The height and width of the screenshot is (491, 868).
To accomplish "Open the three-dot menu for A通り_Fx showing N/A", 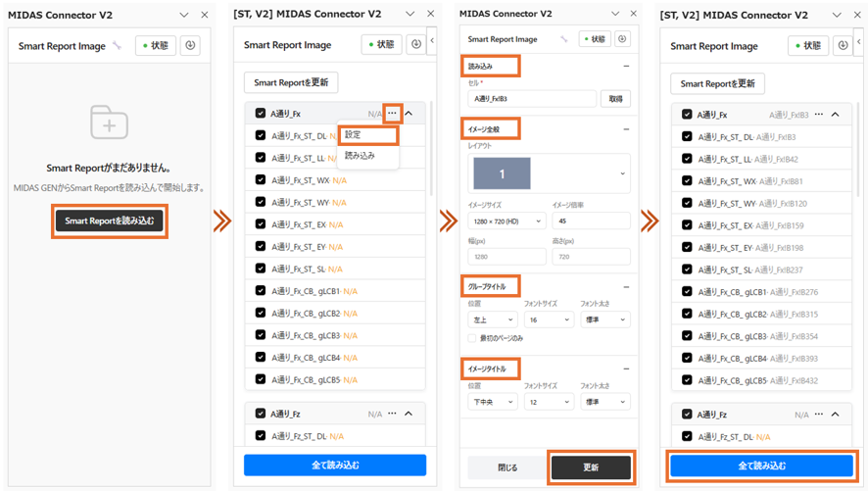I will (392, 114).
